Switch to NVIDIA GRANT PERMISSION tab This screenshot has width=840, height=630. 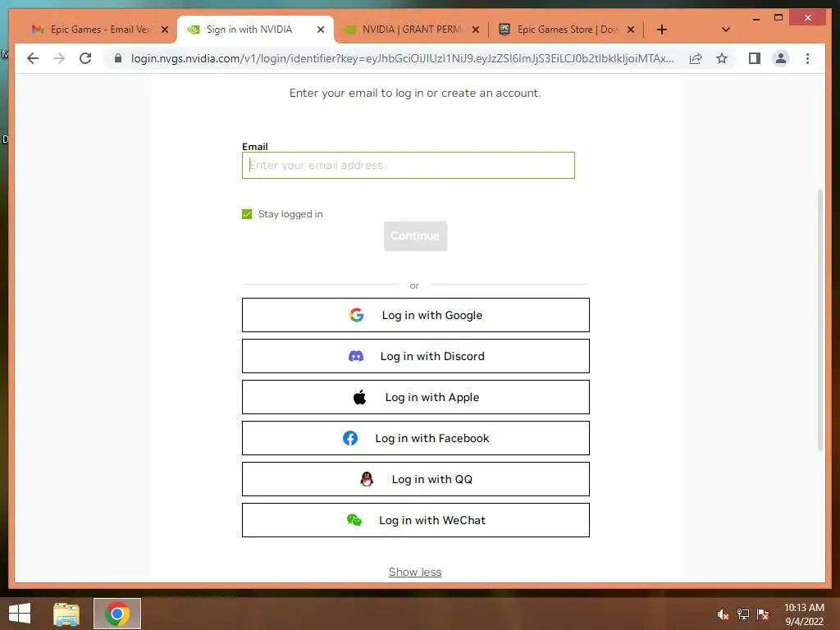click(411, 30)
